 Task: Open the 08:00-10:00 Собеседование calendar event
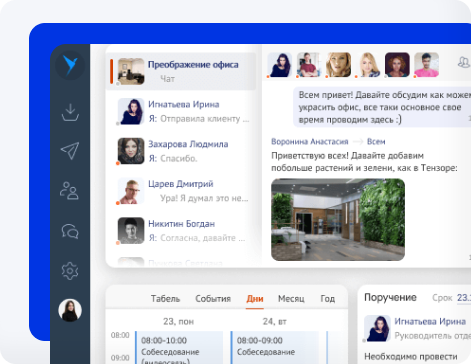tap(179, 347)
